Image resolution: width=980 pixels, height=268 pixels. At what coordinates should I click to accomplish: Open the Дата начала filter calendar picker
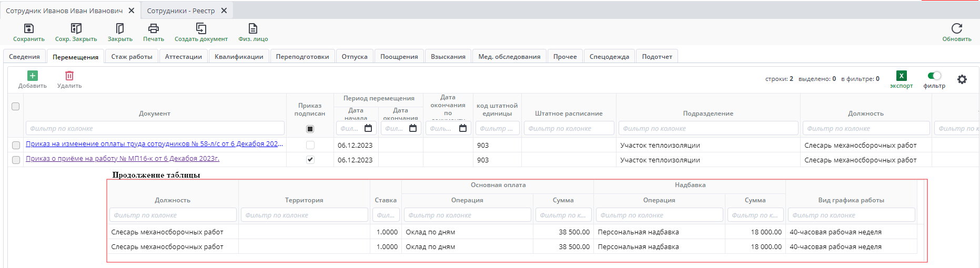[368, 128]
